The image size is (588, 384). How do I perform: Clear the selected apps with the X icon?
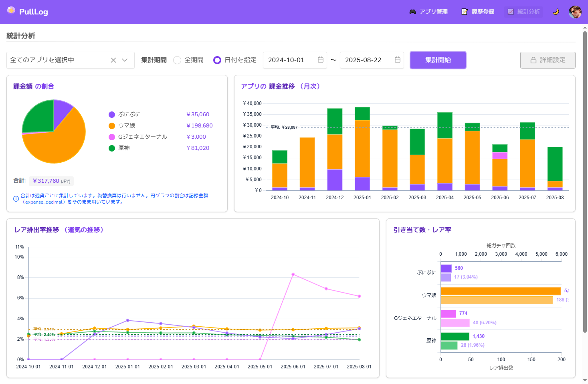[x=113, y=60]
